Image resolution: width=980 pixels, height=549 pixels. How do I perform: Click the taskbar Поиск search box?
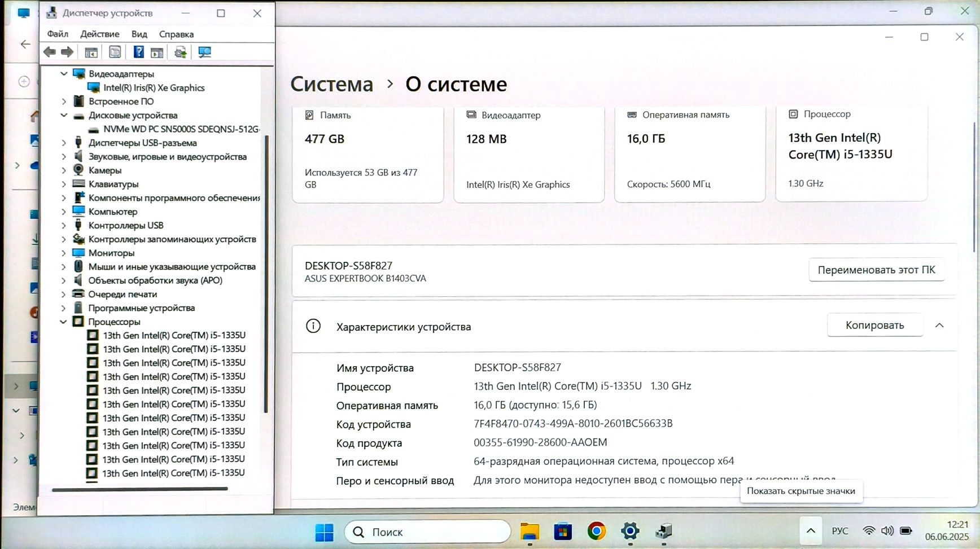pyautogui.click(x=427, y=532)
